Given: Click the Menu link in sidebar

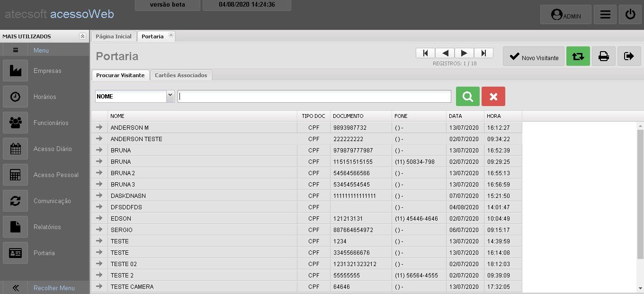Looking at the screenshot, I should [x=41, y=50].
